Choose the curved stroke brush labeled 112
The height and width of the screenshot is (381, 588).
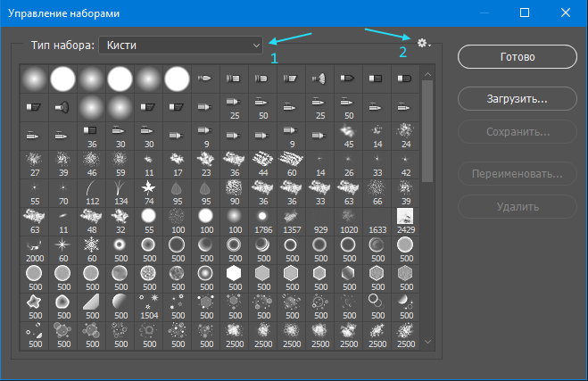[x=92, y=193]
